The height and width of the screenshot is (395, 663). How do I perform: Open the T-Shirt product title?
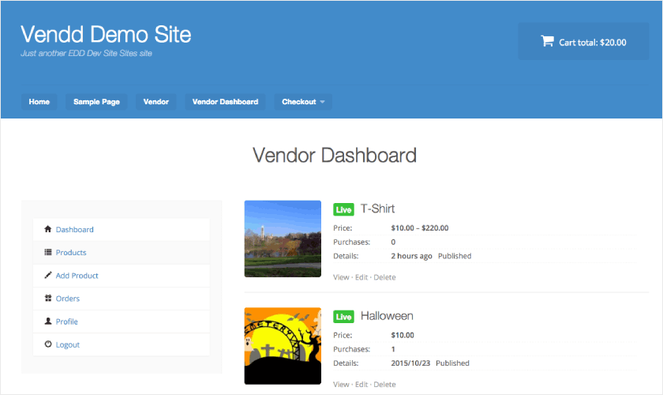[x=378, y=209]
